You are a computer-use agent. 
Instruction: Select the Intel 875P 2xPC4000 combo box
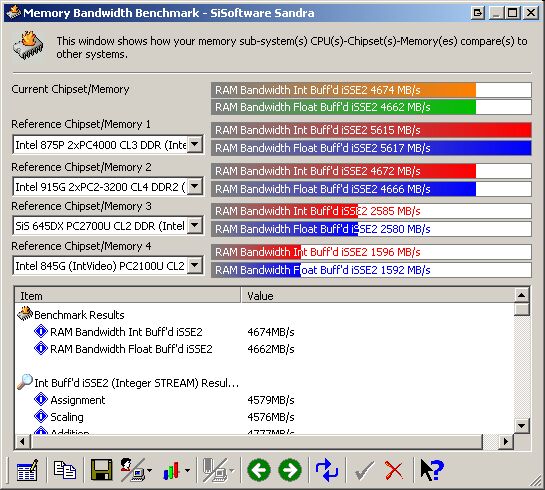tap(108, 145)
